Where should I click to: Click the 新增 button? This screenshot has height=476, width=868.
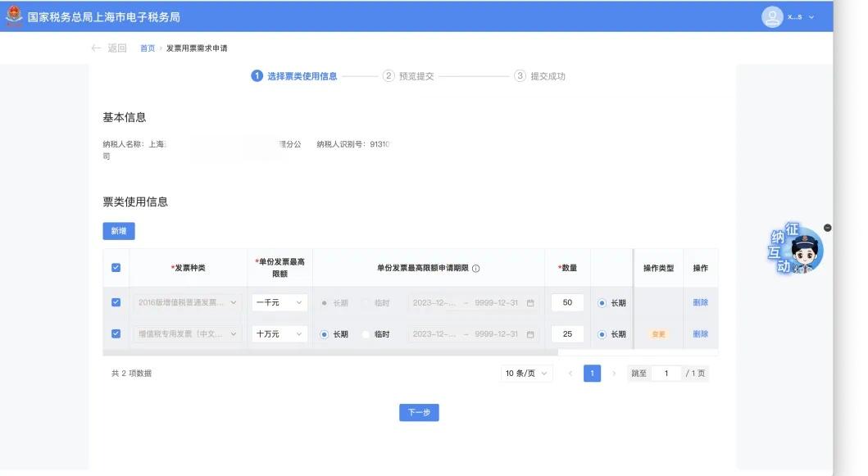119,231
